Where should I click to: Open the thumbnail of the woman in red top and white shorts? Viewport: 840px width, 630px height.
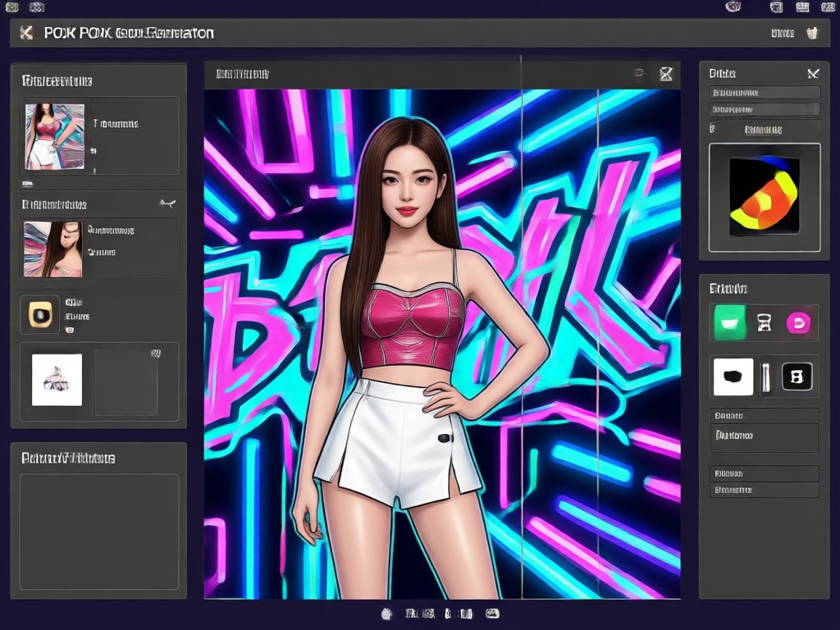[55, 137]
